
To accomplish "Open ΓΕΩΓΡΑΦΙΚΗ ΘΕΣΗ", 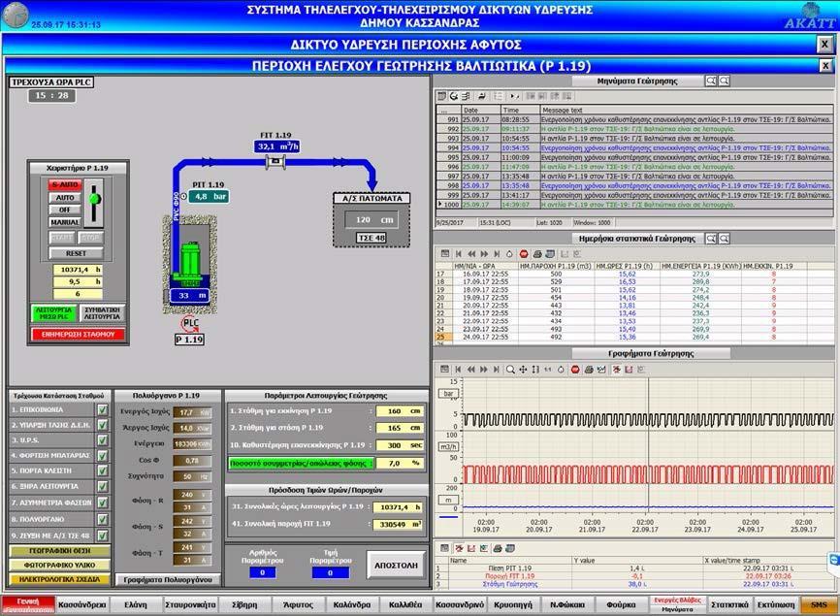I will [x=59, y=551].
